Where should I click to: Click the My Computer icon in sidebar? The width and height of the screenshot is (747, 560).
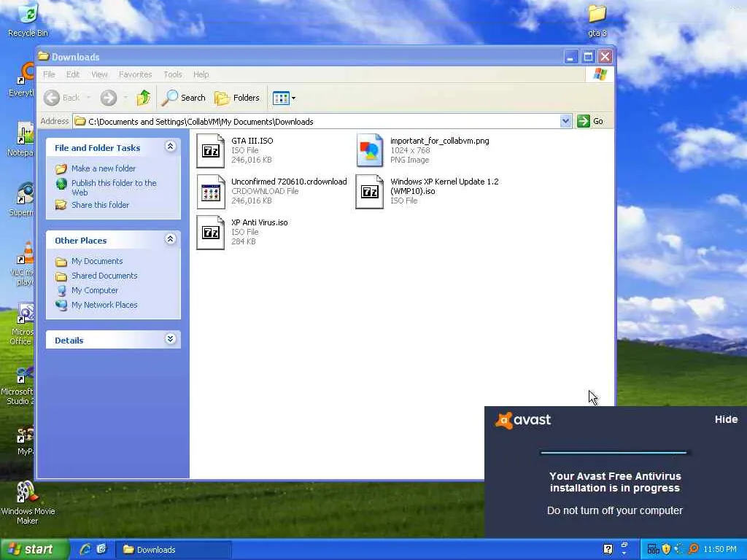pyautogui.click(x=61, y=290)
